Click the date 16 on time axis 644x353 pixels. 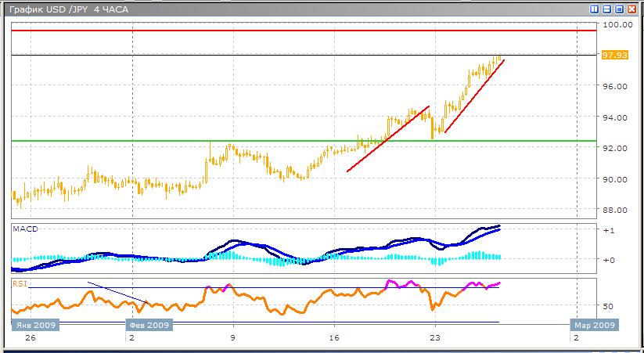click(333, 337)
